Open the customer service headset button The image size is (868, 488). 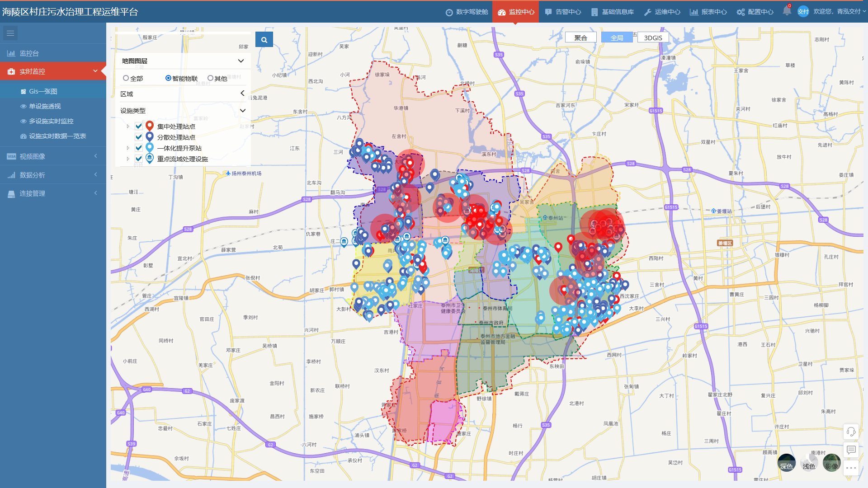(x=851, y=432)
